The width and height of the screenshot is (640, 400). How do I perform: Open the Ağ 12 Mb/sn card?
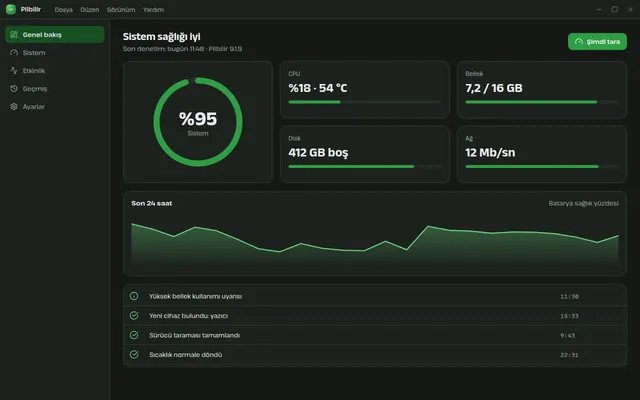542,154
